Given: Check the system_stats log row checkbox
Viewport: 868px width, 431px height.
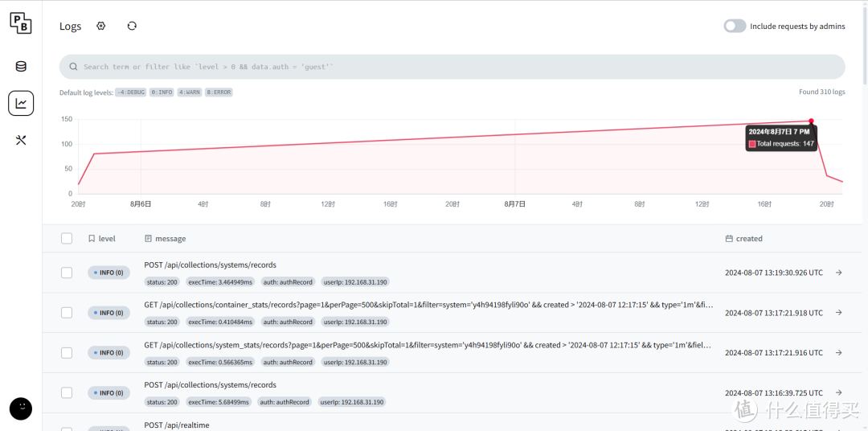Looking at the screenshot, I should point(67,352).
